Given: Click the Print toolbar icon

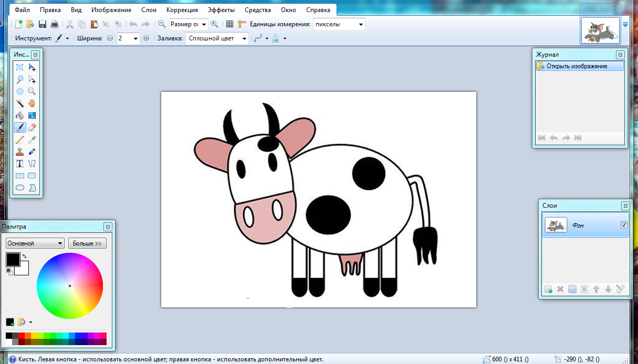Looking at the screenshot, I should coord(54,24).
